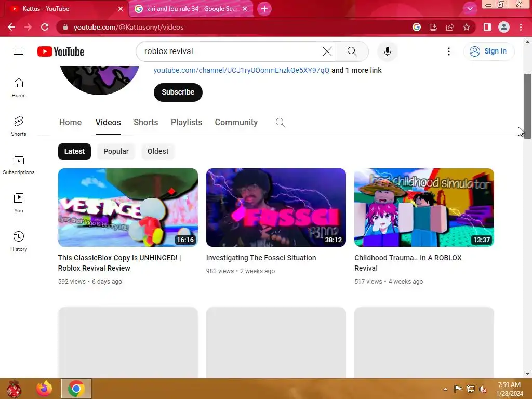Reload the page

coord(45,27)
